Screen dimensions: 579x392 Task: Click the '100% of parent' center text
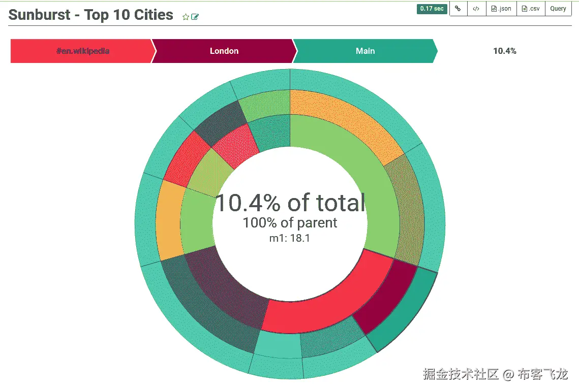click(x=290, y=223)
